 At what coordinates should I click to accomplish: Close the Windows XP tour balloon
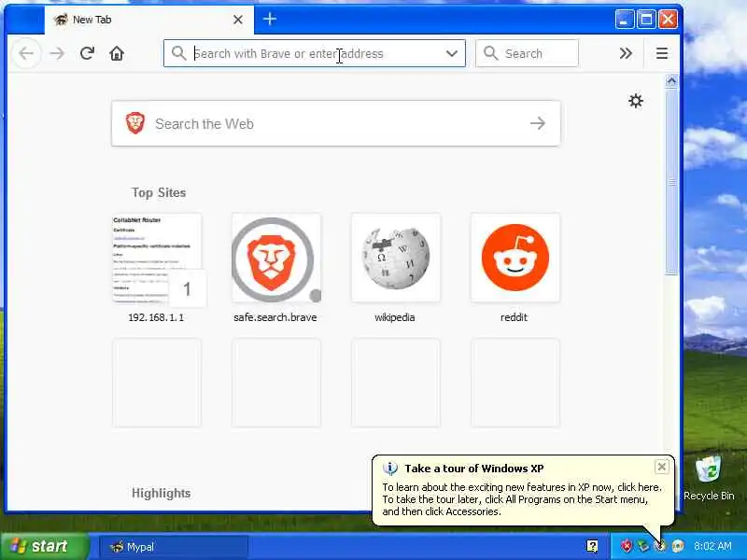click(662, 467)
